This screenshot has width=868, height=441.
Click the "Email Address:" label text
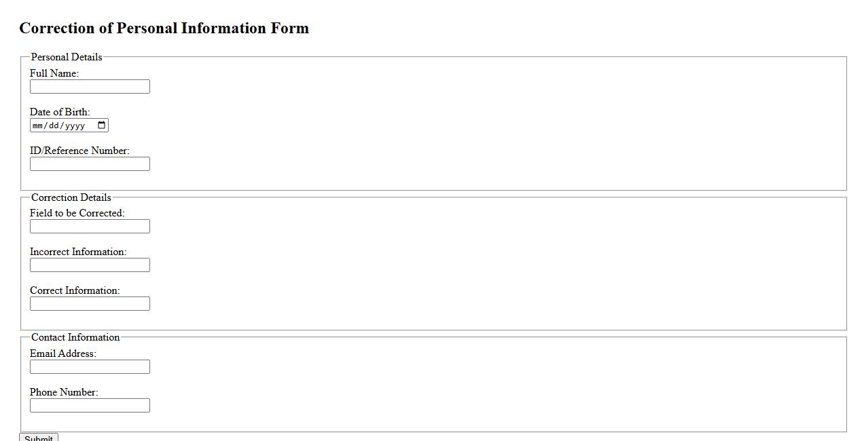[63, 353]
